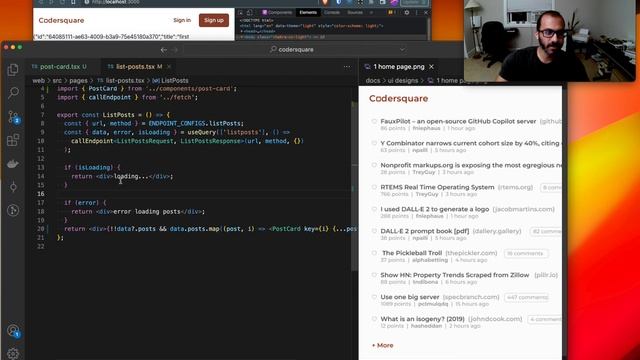The height and width of the screenshot is (360, 640).
Task: Click the + More link in preview
Action: coord(382,345)
